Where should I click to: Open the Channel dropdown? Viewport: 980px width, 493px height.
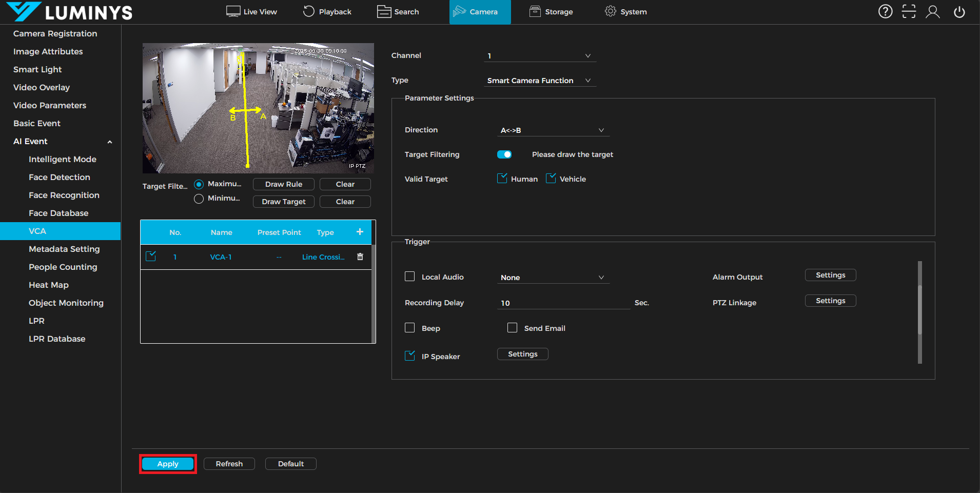point(539,55)
